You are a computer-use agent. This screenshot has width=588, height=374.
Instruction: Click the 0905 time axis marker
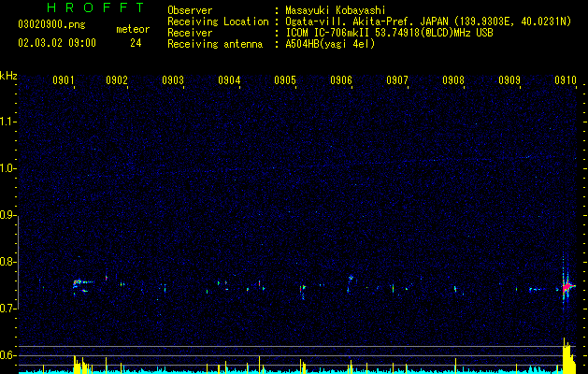pyautogui.click(x=285, y=80)
